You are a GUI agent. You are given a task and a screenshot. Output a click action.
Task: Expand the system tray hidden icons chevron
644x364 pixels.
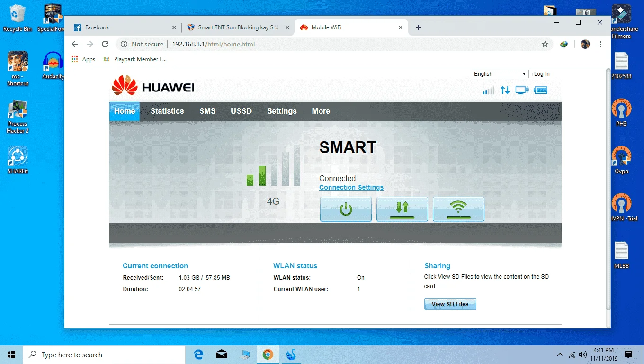(x=560, y=355)
